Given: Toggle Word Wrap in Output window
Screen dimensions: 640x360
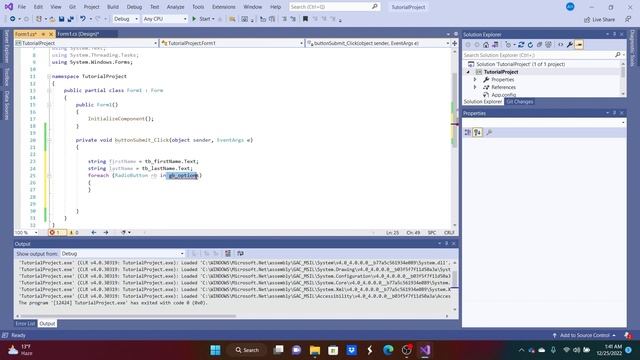Looking at the screenshot, I should [x=240, y=253].
